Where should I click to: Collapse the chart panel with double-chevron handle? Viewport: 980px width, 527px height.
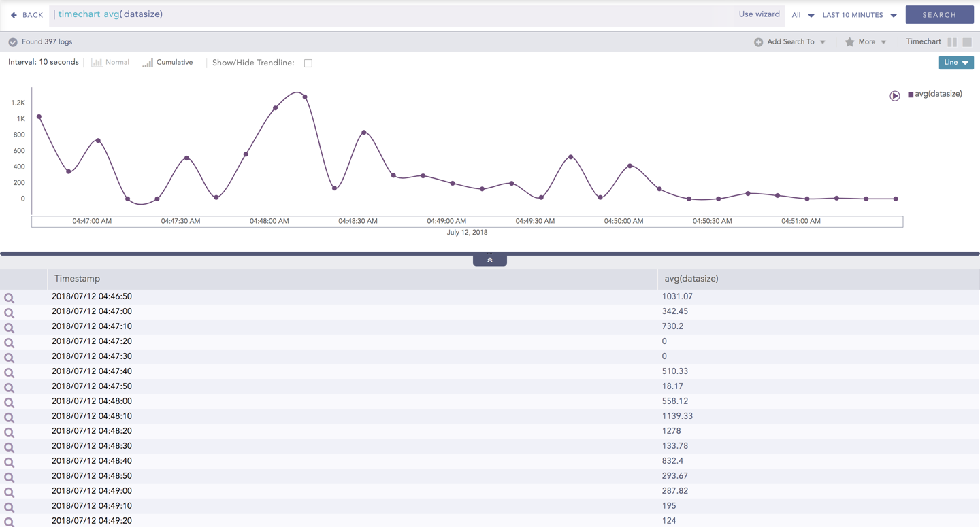pyautogui.click(x=490, y=260)
